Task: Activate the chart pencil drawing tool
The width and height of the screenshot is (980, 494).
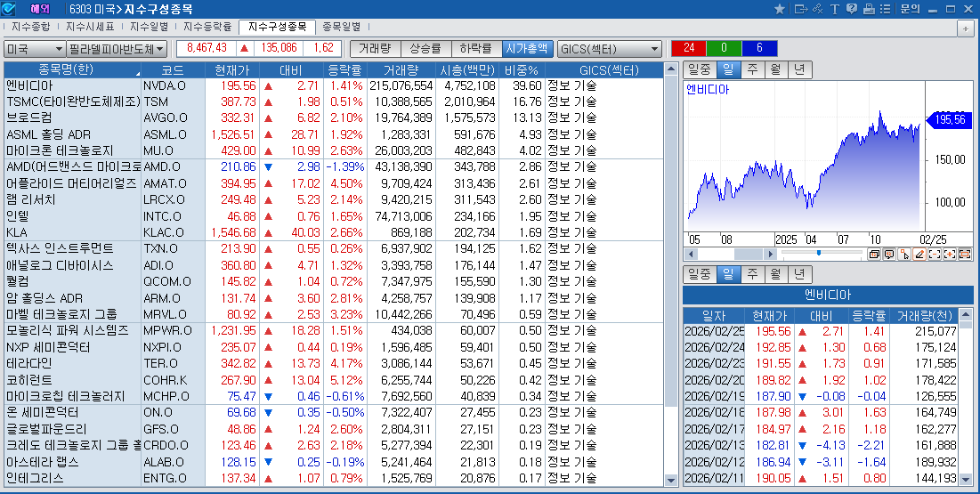Action: coord(919,254)
